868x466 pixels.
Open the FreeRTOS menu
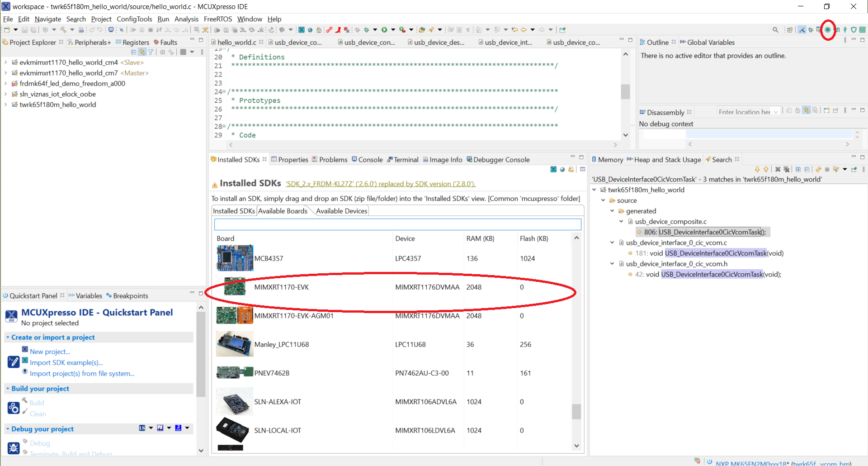(218, 19)
